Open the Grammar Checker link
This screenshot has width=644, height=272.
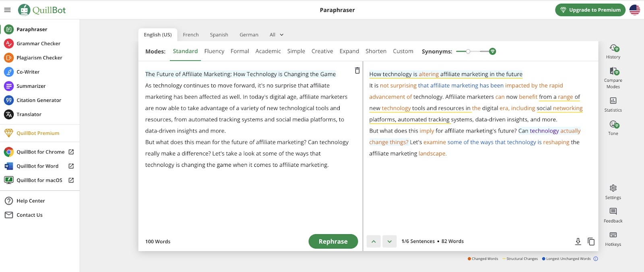coord(38,44)
